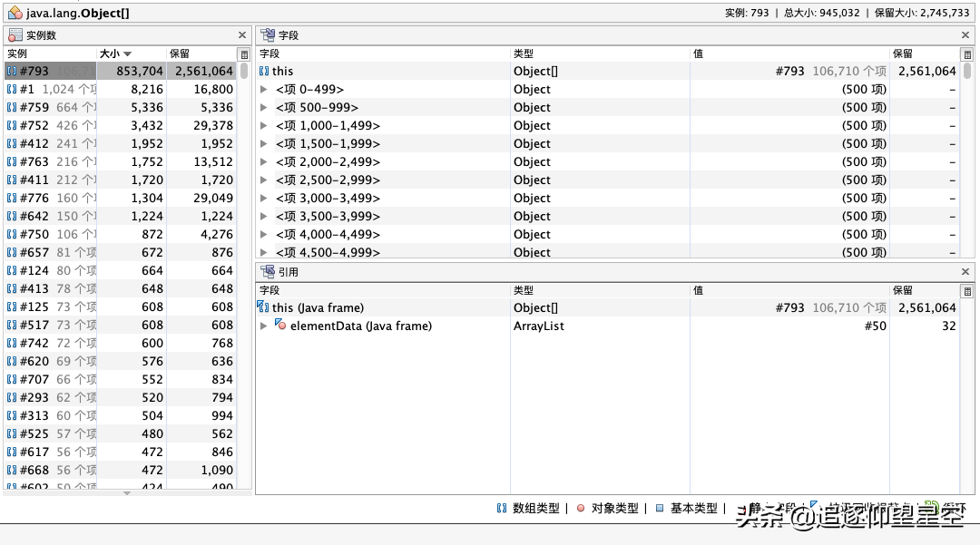980x545 pixels.
Task: Expand the <项 0-499> node
Action: tap(264, 90)
